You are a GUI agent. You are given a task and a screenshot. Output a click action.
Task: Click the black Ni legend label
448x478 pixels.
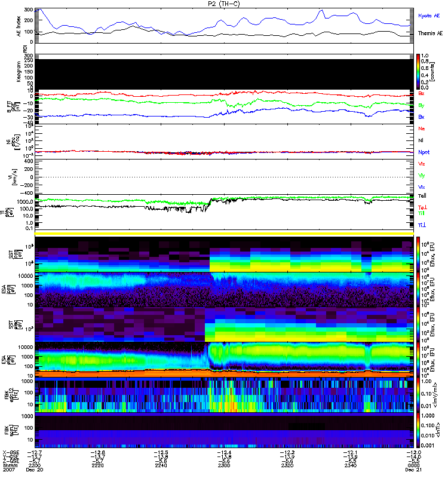pos(421,140)
